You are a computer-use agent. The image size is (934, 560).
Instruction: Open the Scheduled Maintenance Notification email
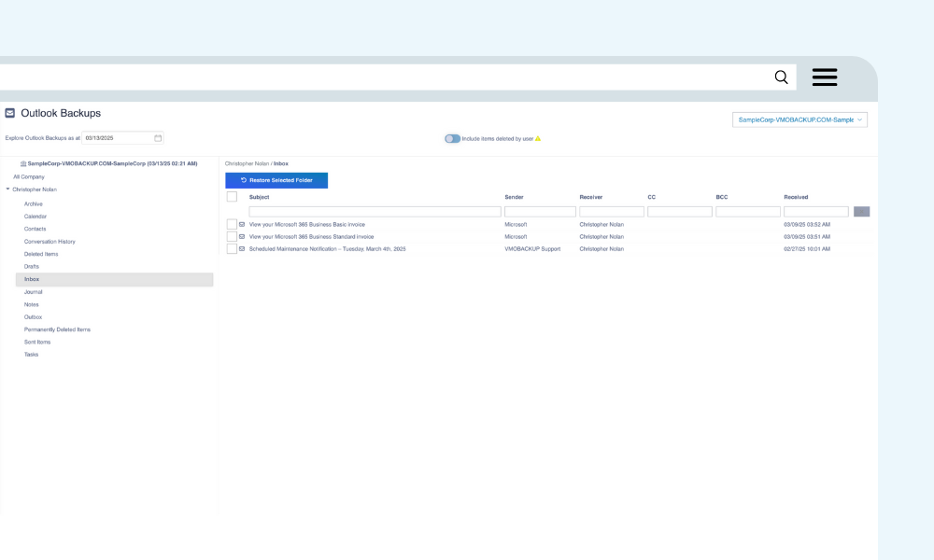click(327, 249)
